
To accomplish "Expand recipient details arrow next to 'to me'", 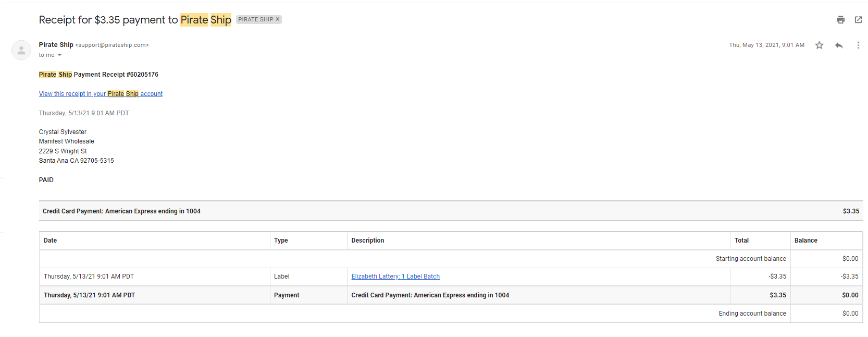I will 59,55.
